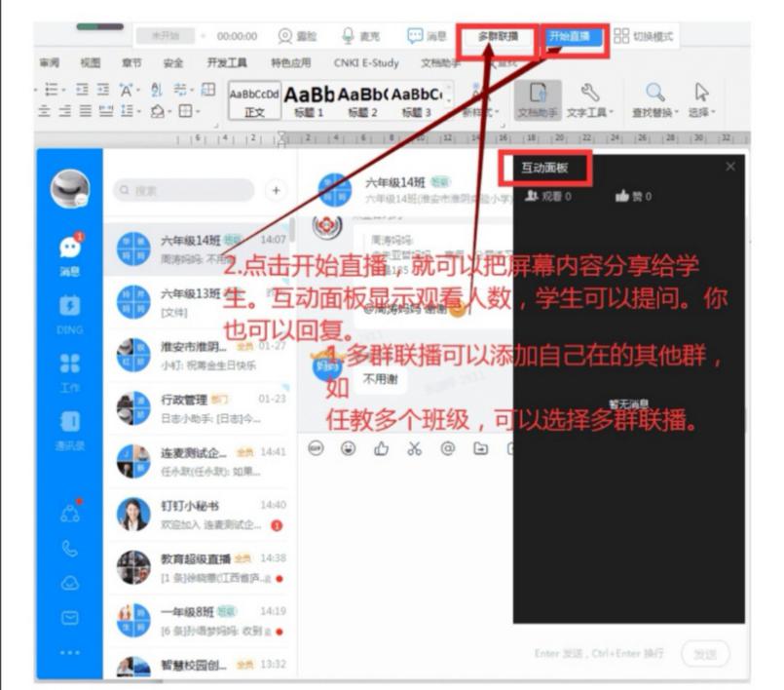Screen dimensions: 784x690
Task: Click the emoji smiley icon in chat toolbar
Action: (349, 448)
